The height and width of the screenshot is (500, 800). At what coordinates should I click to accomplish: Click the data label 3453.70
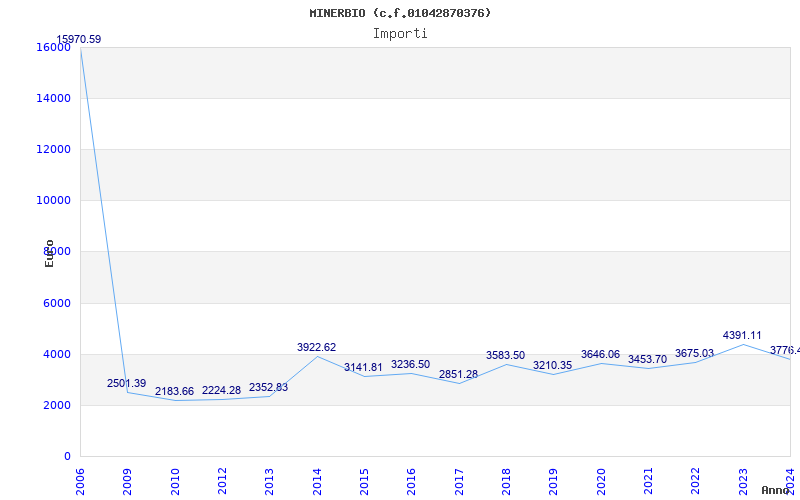[x=647, y=359]
